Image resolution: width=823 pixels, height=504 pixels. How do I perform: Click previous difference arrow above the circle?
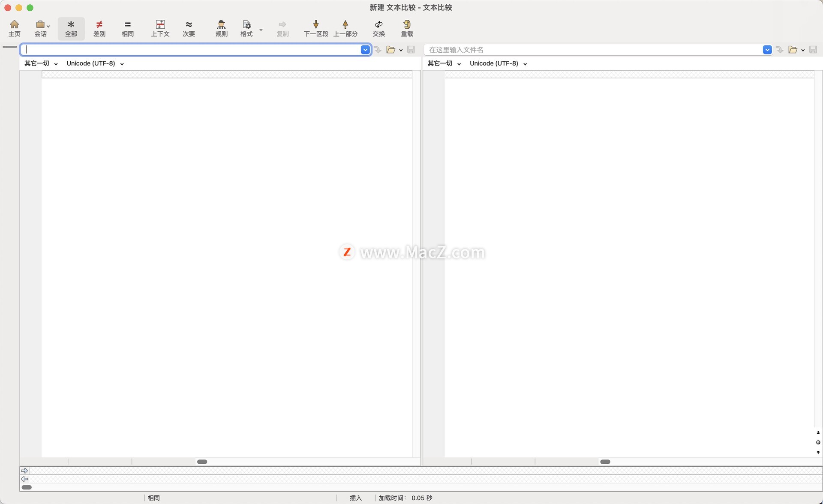coord(818,432)
